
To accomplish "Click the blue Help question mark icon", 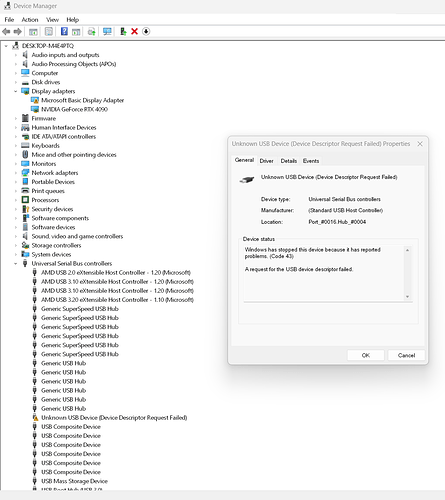I will point(64,31).
